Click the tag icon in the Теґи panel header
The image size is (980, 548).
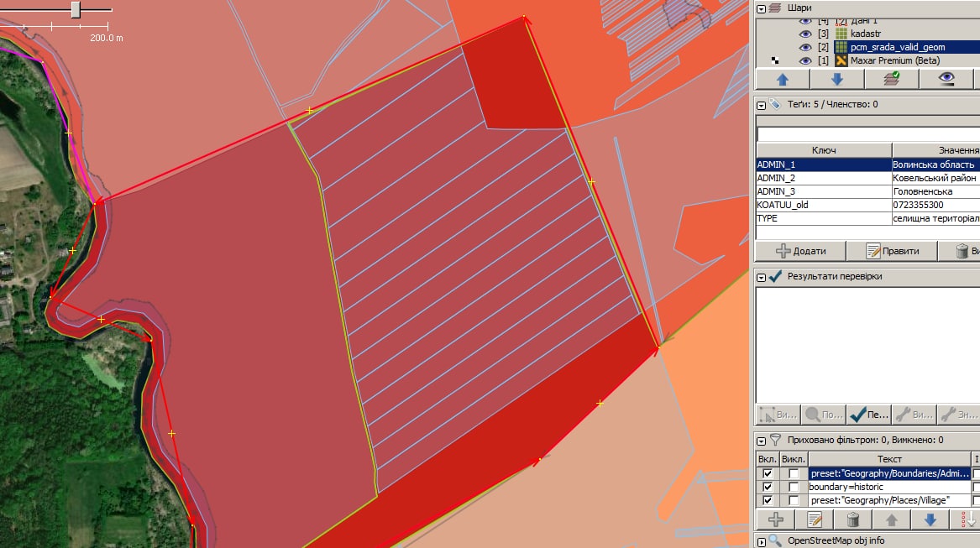click(x=775, y=104)
